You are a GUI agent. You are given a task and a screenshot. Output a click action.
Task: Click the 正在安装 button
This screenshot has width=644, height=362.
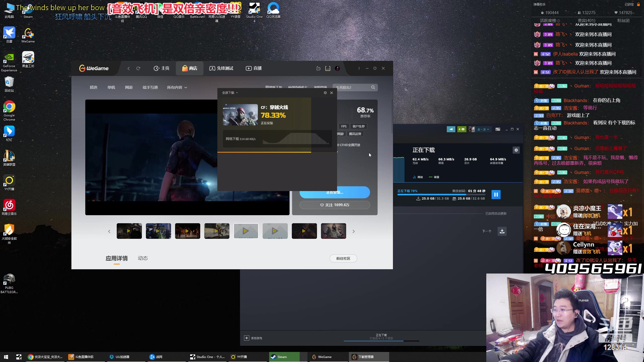[x=335, y=192]
